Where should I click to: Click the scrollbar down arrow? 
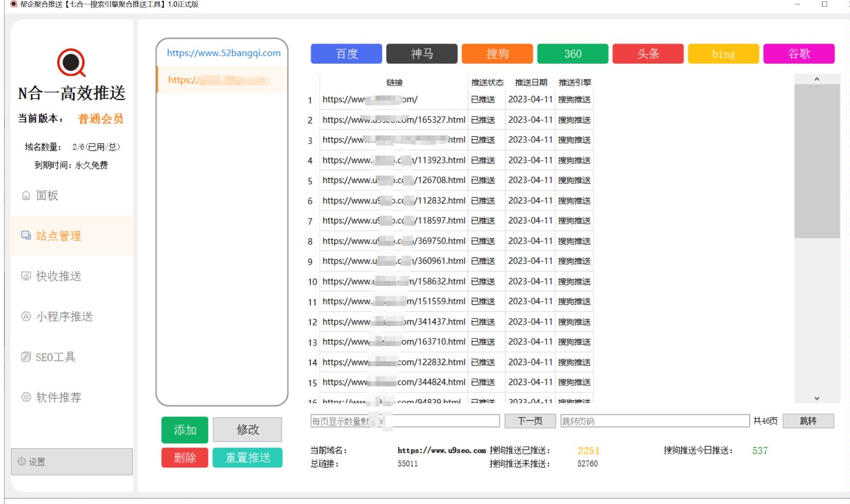[817, 398]
